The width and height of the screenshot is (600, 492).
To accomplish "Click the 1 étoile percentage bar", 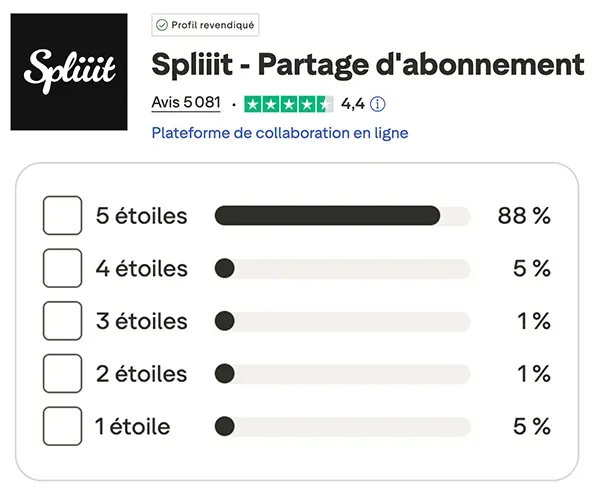I will 342,427.
